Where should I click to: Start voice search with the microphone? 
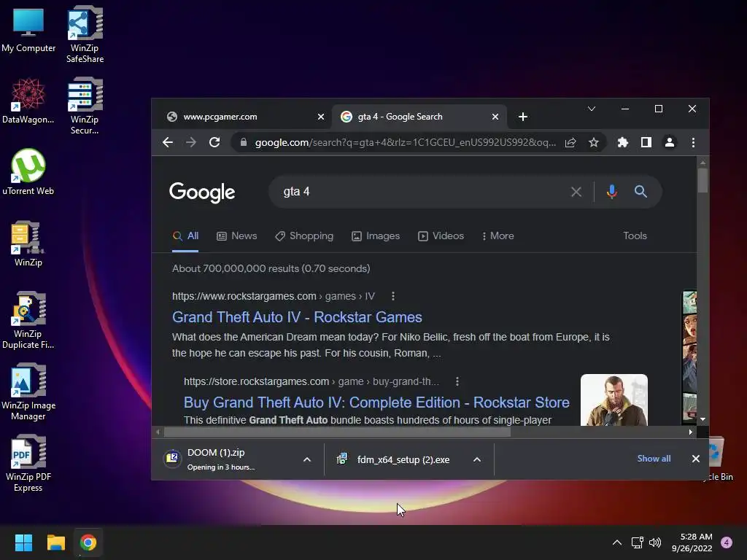[x=612, y=192]
